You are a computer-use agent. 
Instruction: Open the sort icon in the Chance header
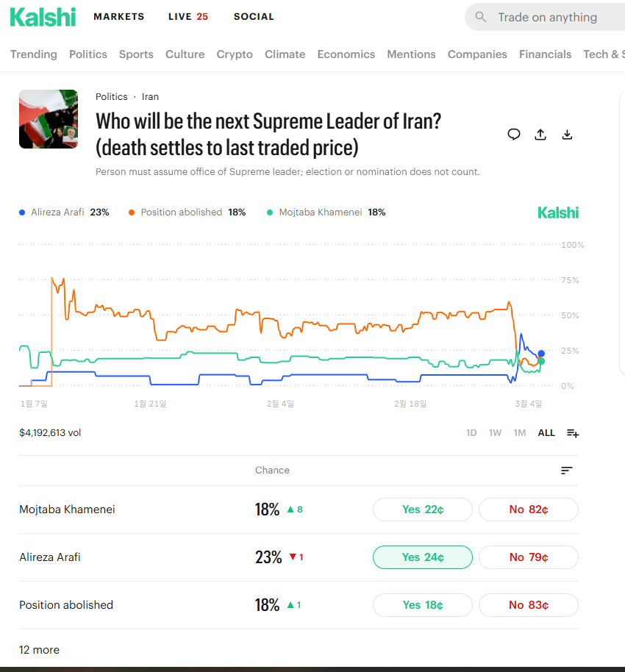pos(567,471)
